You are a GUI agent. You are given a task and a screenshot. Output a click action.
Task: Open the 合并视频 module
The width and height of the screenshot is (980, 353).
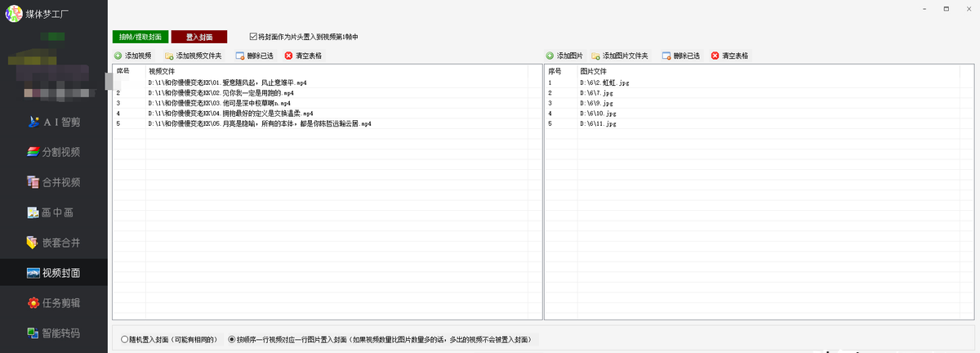click(x=54, y=182)
